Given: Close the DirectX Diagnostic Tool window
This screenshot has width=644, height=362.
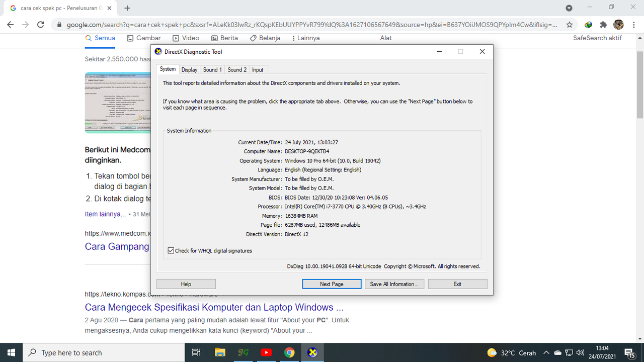Looking at the screenshot, I should [x=482, y=52].
